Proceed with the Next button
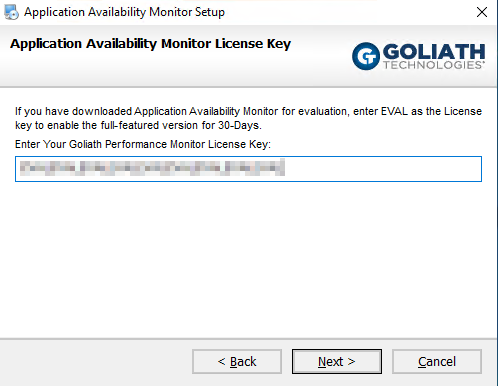The image size is (498, 386). coord(337,362)
